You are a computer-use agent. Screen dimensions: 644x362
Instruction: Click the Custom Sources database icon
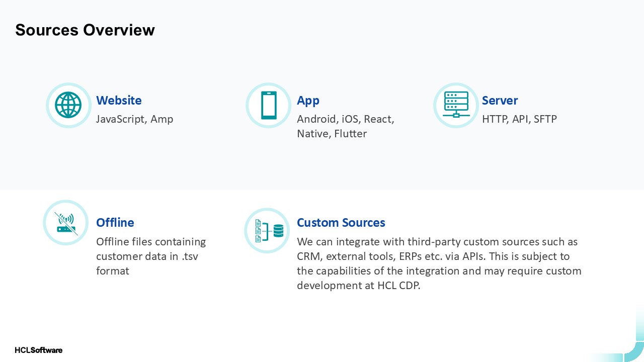[267, 230]
